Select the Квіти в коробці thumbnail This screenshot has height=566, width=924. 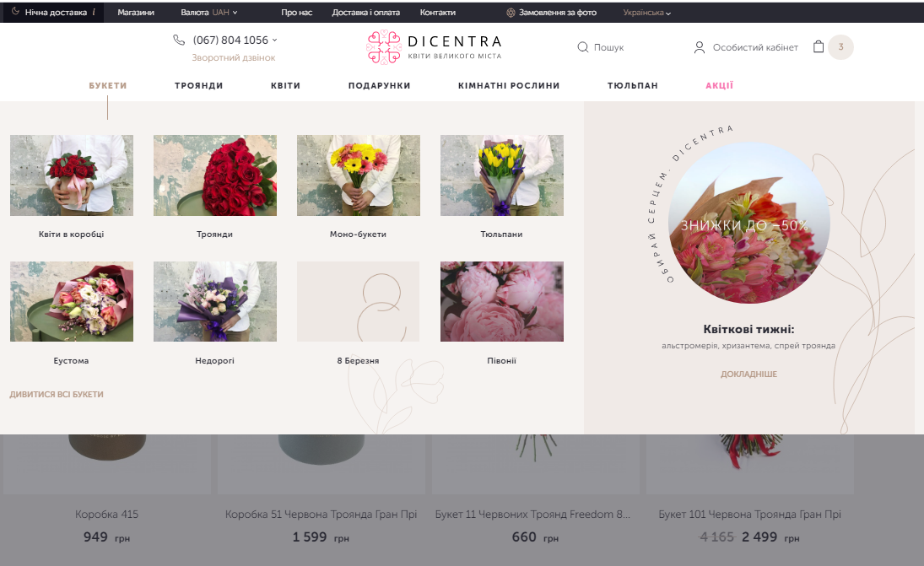(71, 175)
